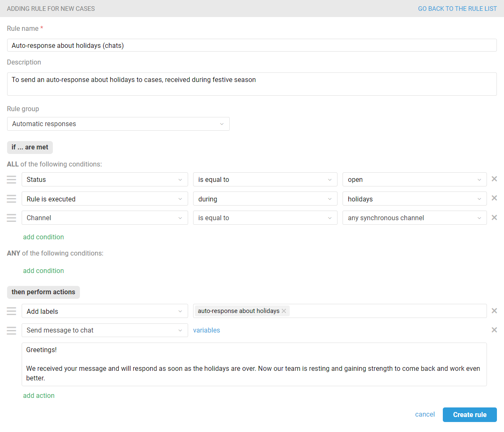Remove the Channel condition row
The height and width of the screenshot is (432, 504).
(494, 218)
